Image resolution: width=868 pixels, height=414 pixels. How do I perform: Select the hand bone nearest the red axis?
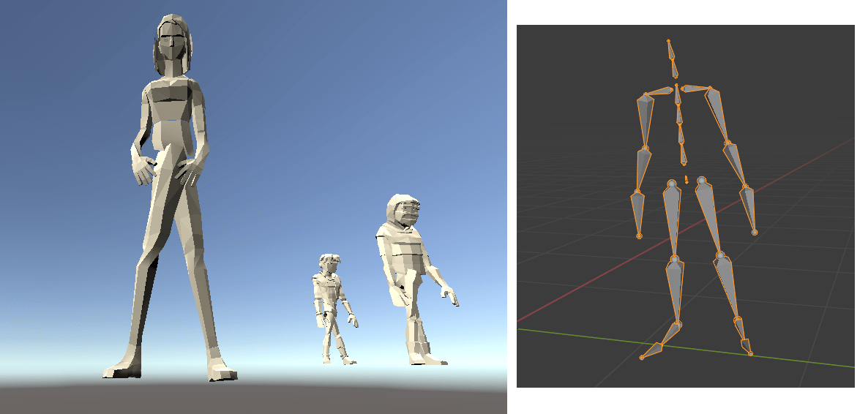tap(748, 210)
